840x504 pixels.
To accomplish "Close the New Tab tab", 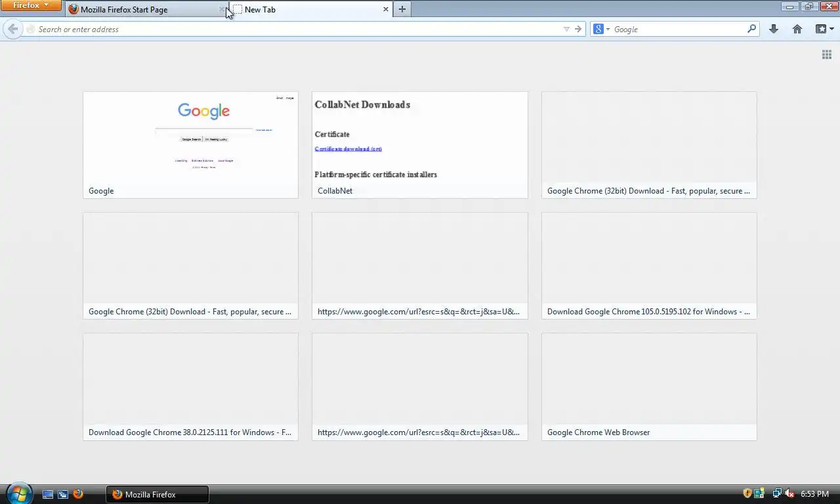I will point(385,9).
